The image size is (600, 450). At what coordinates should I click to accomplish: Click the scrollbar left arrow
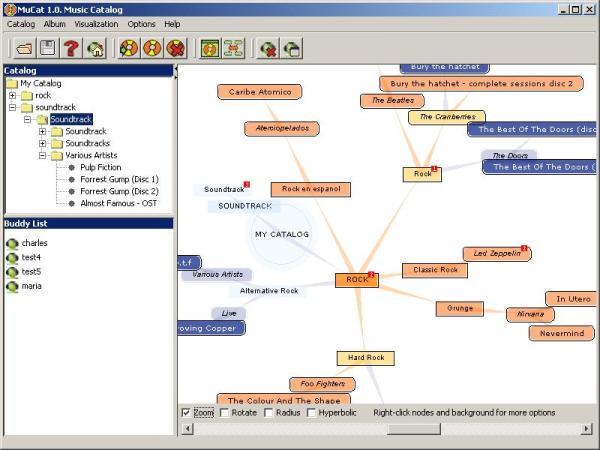tap(187, 429)
